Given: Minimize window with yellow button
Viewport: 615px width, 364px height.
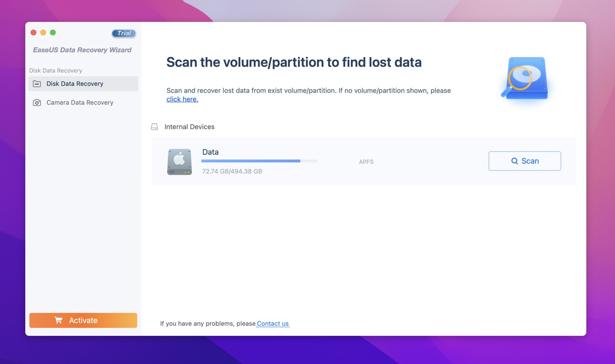Looking at the screenshot, I should (x=43, y=32).
